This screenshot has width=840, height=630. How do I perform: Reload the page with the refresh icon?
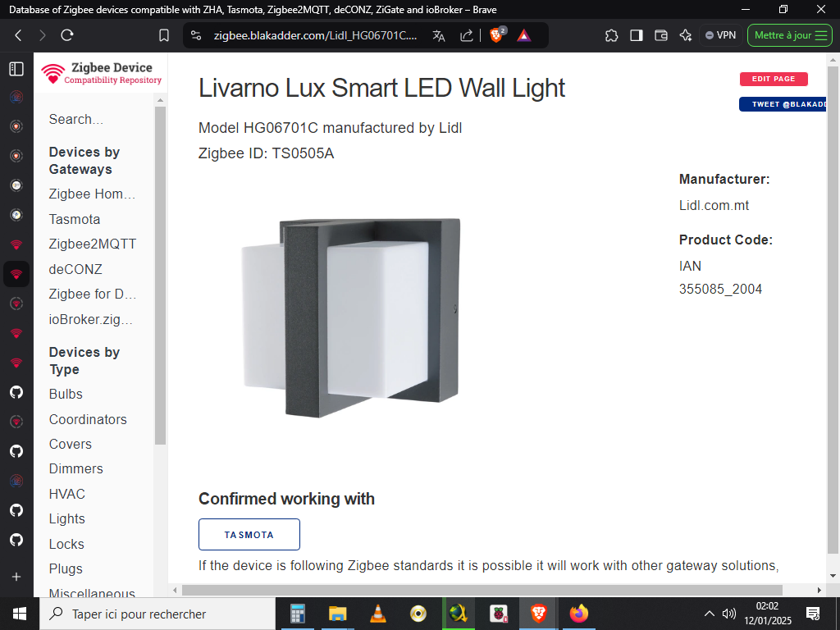coord(67,35)
